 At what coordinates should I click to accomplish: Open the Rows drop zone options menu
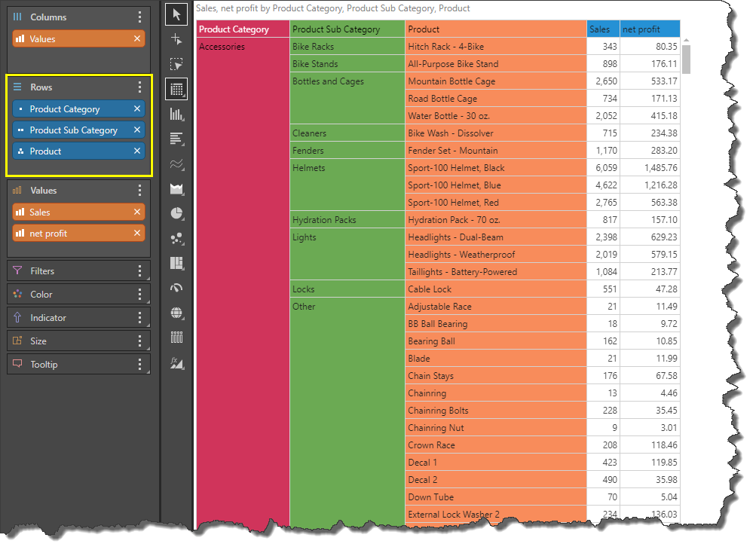[x=139, y=87]
